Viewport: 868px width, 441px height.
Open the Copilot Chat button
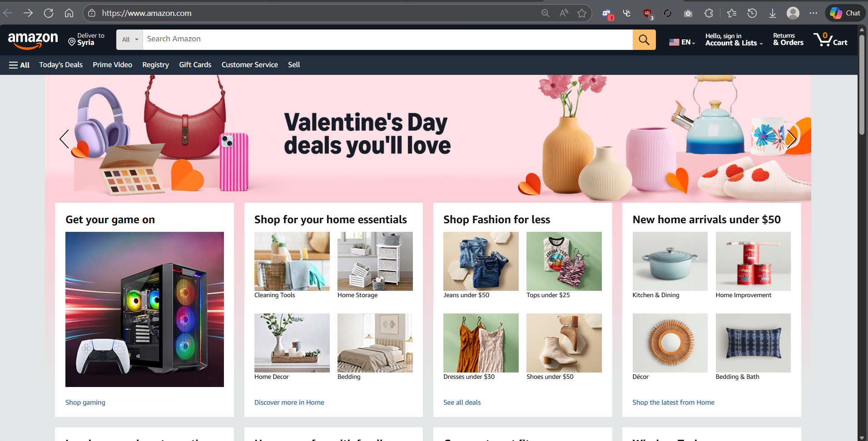pos(845,13)
